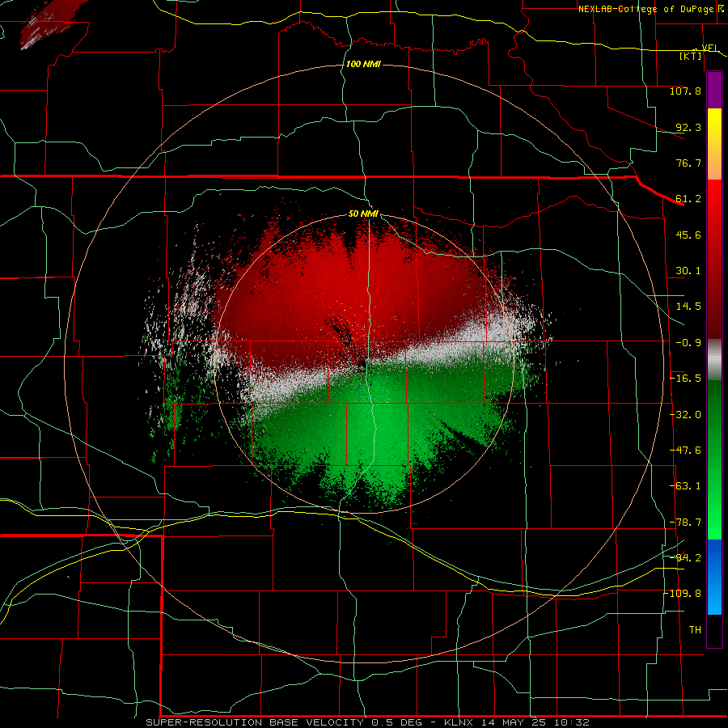The image size is (728, 728).
Task: Click the 76.7 velocity scale label
Action: [688, 163]
